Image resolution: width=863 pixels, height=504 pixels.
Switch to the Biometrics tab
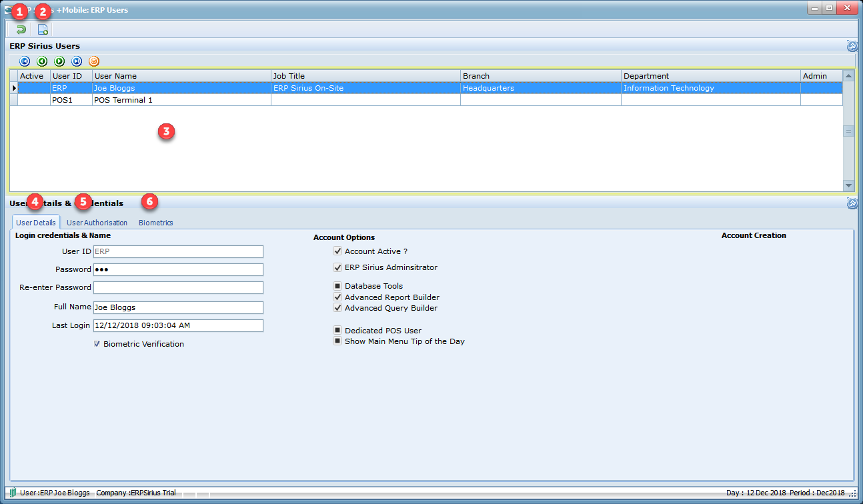point(155,223)
